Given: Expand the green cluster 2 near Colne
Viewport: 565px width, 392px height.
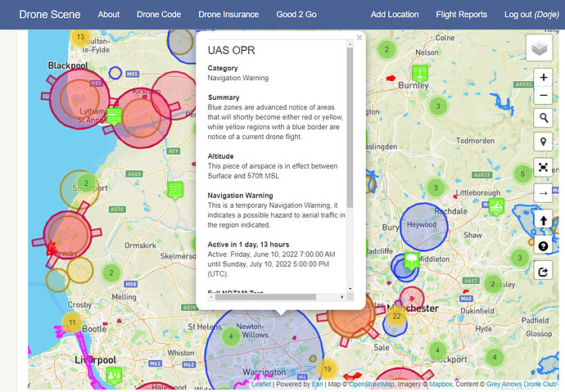Looking at the screenshot, I should [x=386, y=49].
